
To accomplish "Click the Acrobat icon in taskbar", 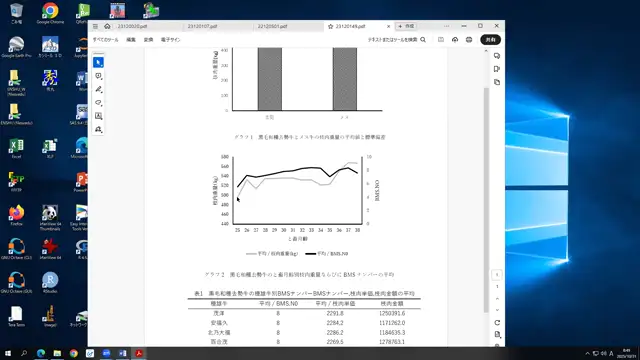I will (139, 353).
